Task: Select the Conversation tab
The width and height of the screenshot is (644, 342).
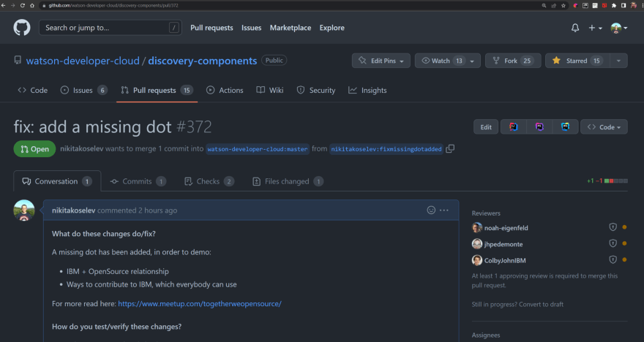Action: click(x=57, y=181)
